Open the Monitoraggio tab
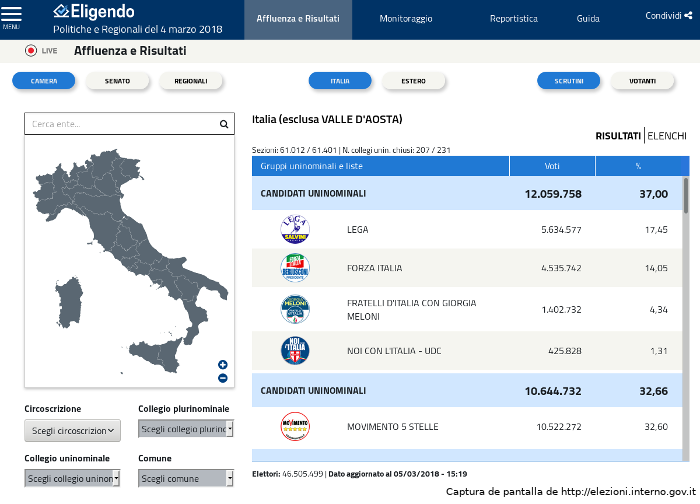 406,19
